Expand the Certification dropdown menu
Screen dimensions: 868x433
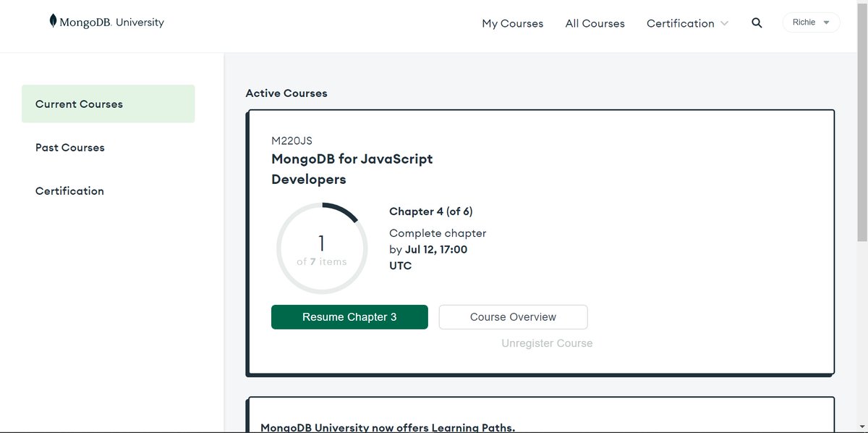point(687,23)
